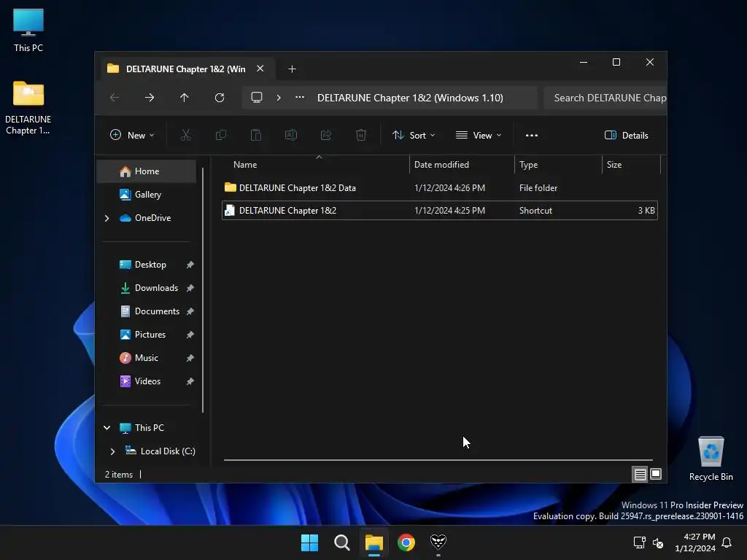Toggle the Details pane button
The image size is (747, 560).
(x=627, y=135)
